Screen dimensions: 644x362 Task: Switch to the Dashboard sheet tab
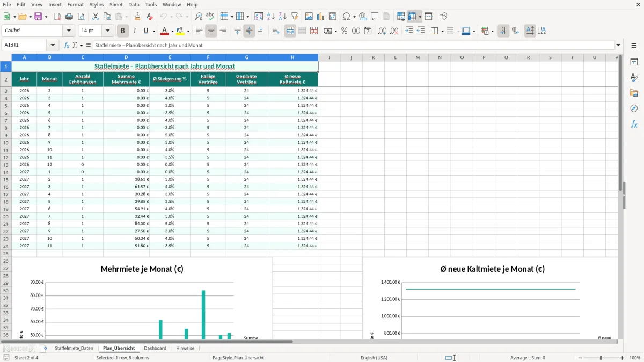pyautogui.click(x=155, y=348)
